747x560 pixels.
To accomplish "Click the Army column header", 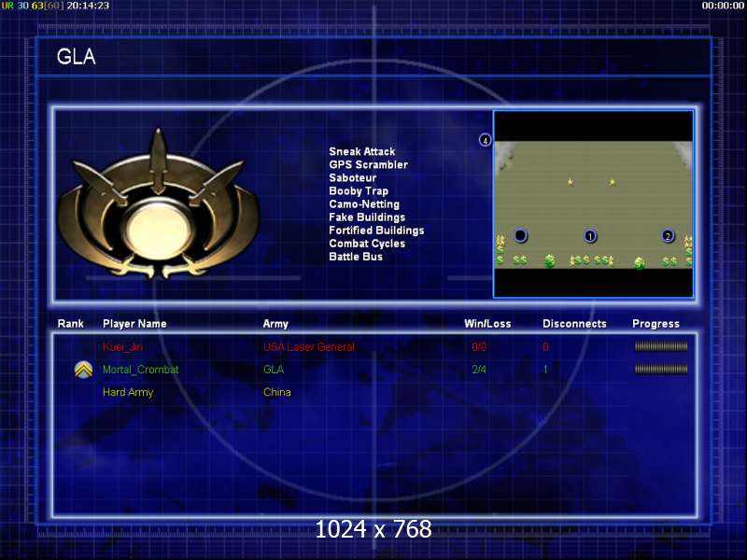I will [x=275, y=324].
